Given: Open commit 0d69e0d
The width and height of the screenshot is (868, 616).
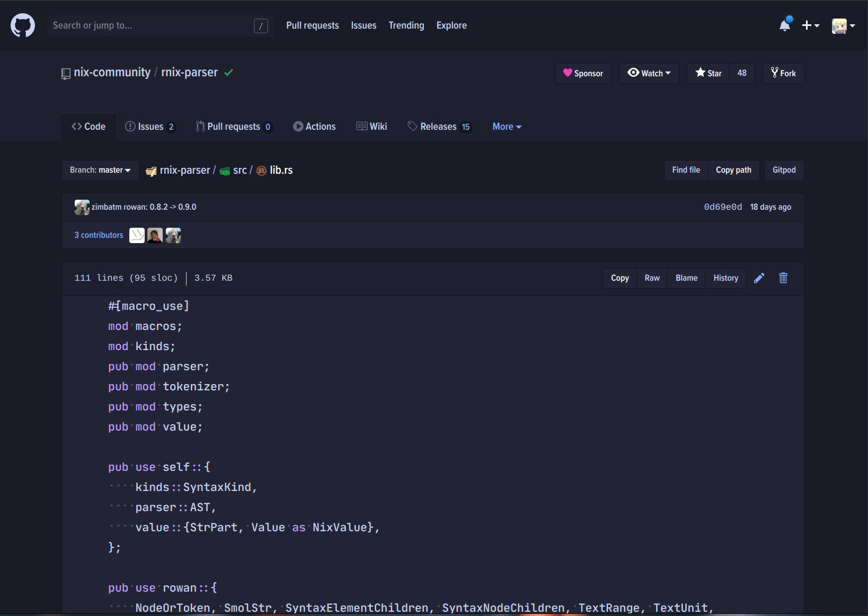Looking at the screenshot, I should pos(722,207).
